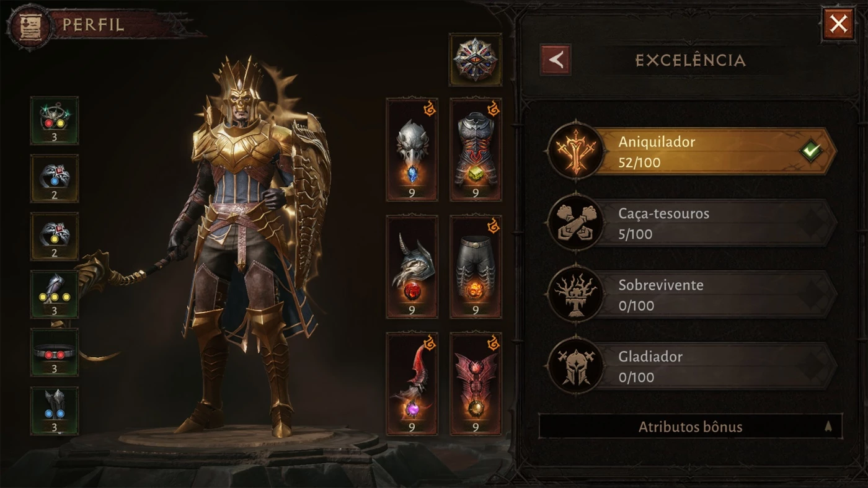
Task: Click the Atributos bônus arrow
Action: (828, 427)
